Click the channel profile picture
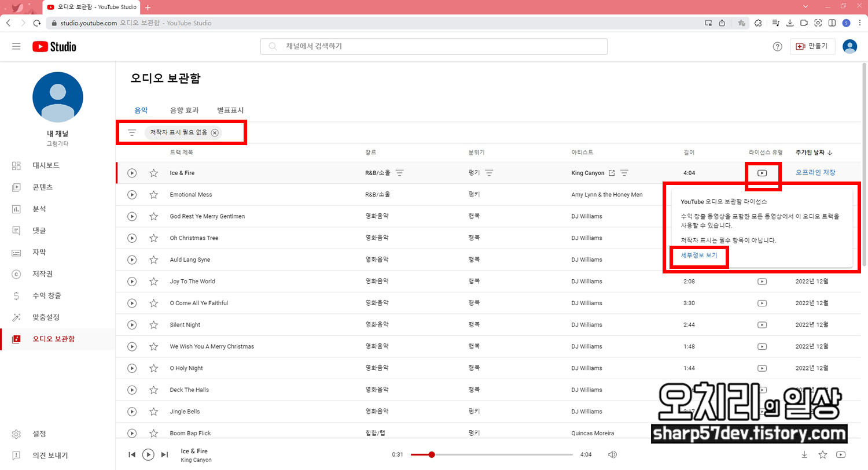868x470 pixels. click(58, 97)
